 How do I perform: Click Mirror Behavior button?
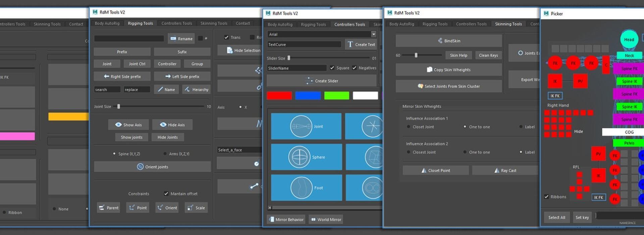(286, 220)
